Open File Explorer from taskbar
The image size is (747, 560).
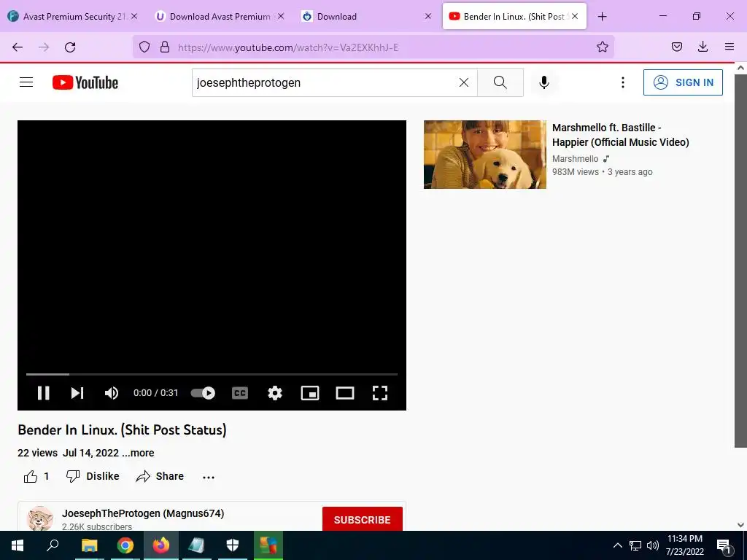click(89, 545)
